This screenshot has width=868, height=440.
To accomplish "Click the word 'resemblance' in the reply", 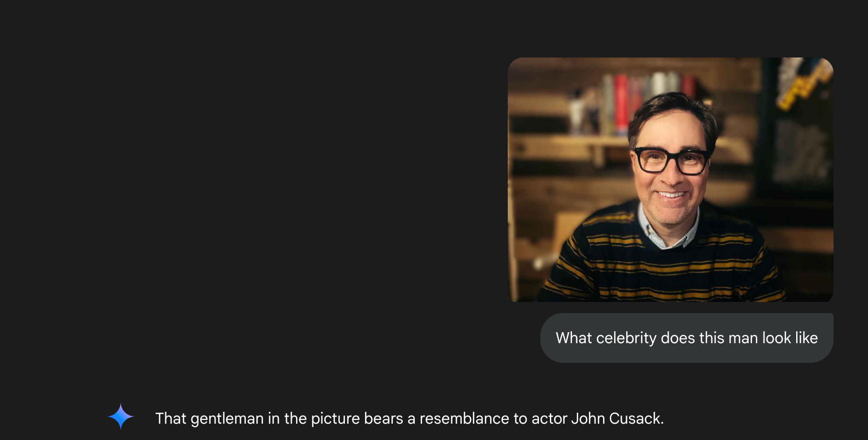I will point(464,418).
